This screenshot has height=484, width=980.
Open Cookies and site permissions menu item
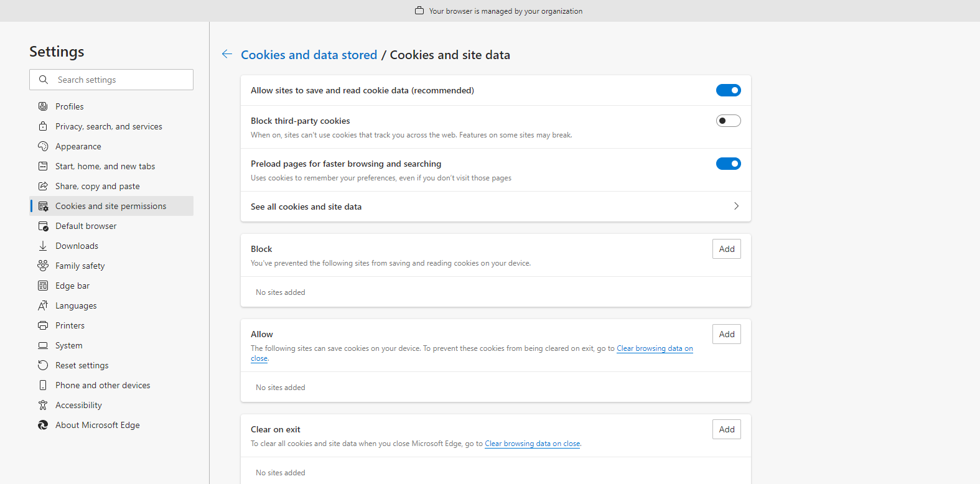(x=111, y=206)
